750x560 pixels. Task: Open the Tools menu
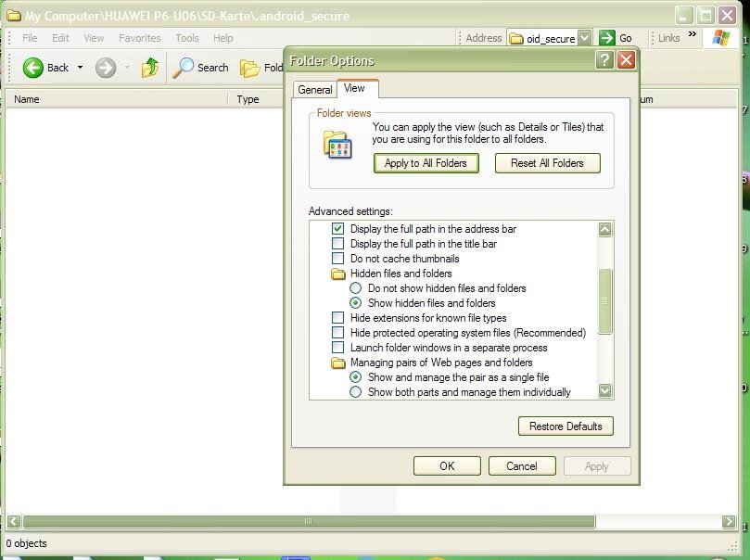click(187, 38)
